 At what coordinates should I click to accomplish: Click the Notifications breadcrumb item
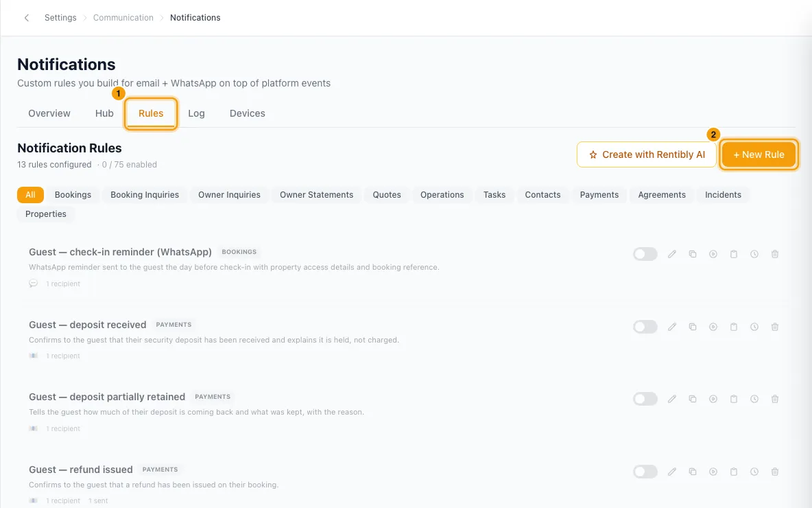pyautogui.click(x=195, y=18)
